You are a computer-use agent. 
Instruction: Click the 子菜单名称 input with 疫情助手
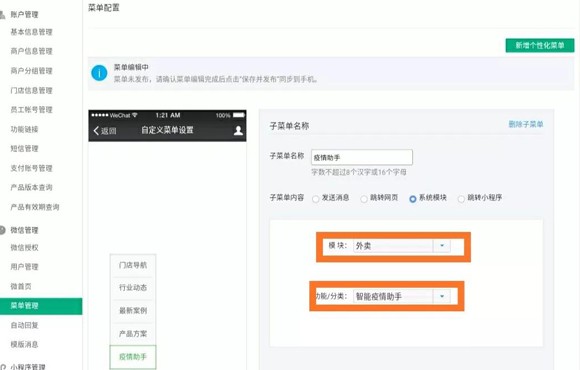tap(362, 157)
